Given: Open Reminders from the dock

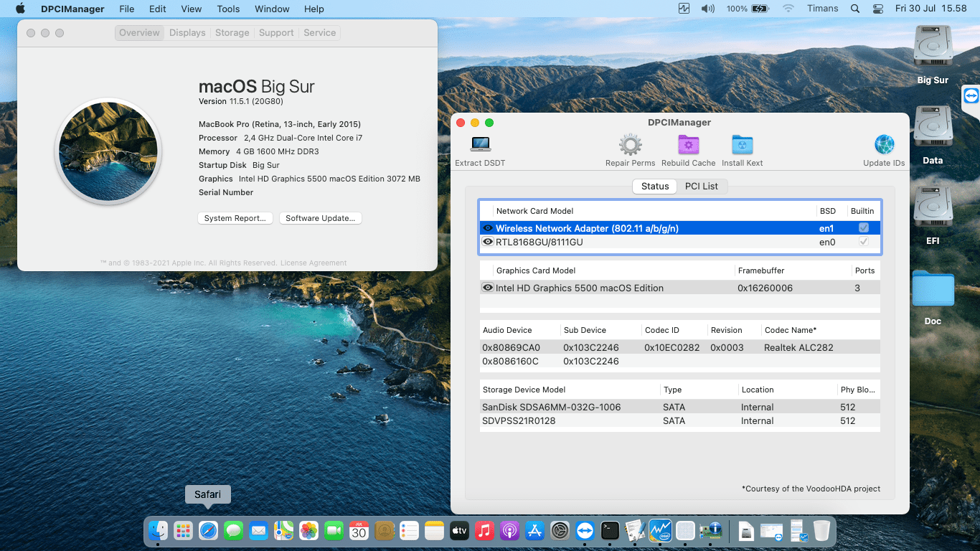Looking at the screenshot, I should [x=409, y=531].
